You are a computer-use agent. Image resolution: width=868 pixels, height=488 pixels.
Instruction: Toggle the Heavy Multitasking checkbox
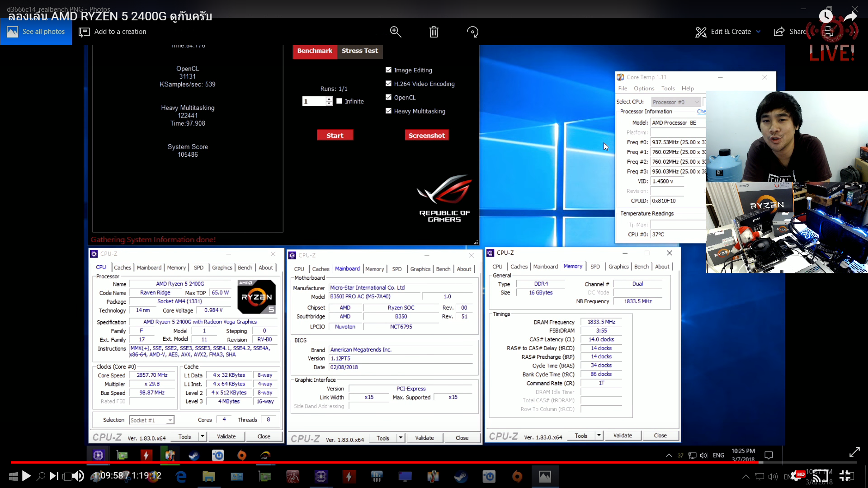pos(388,111)
